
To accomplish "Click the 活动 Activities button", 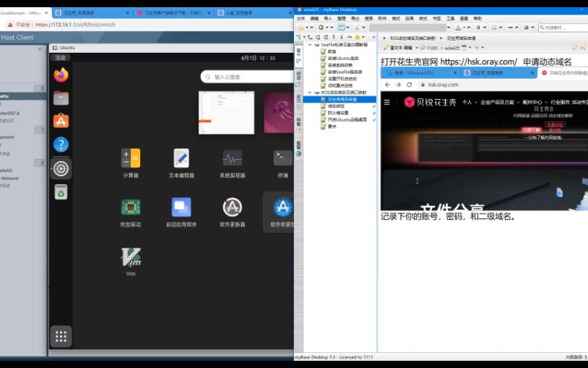I will pyautogui.click(x=61, y=58).
